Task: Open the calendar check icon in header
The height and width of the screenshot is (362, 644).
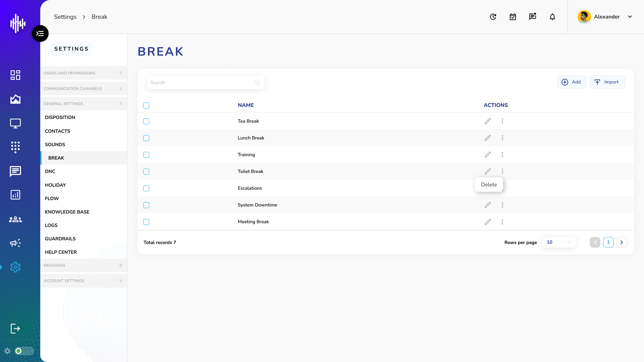Action: click(513, 17)
